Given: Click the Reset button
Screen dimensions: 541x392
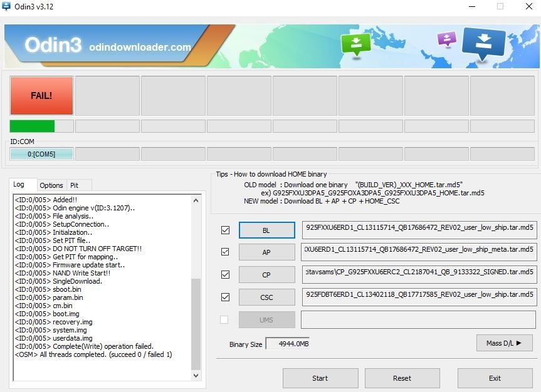Looking at the screenshot, I should point(402,378).
